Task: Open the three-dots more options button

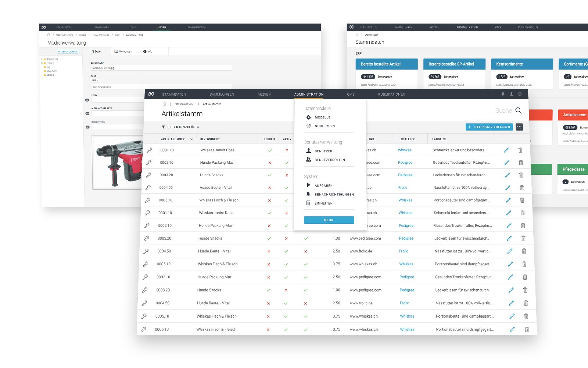Action: click(x=519, y=127)
